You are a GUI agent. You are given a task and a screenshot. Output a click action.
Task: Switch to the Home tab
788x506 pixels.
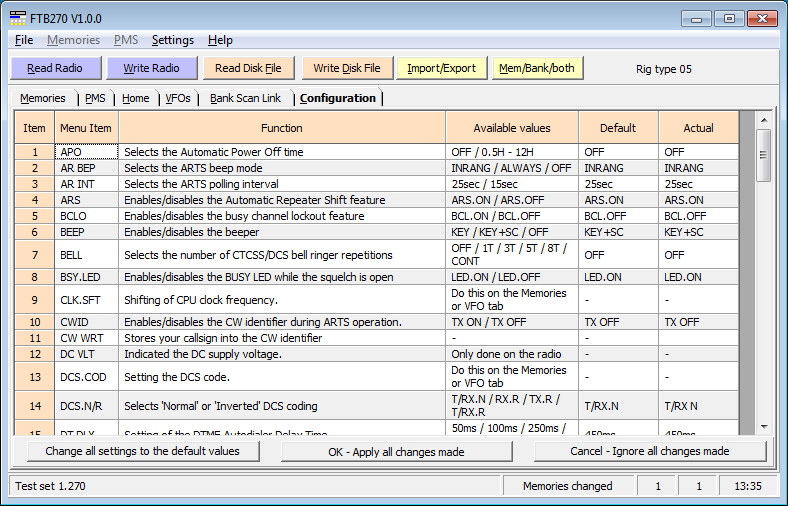[x=135, y=98]
